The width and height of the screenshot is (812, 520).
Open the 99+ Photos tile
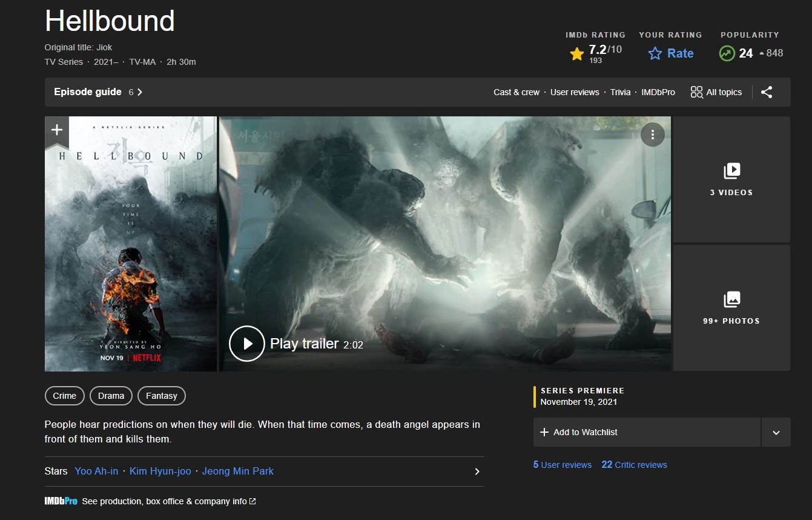pos(731,308)
